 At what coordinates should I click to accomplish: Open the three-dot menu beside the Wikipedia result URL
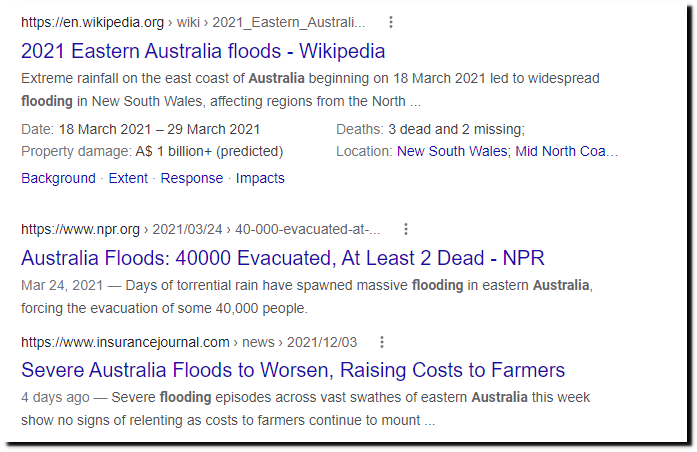pos(391,22)
